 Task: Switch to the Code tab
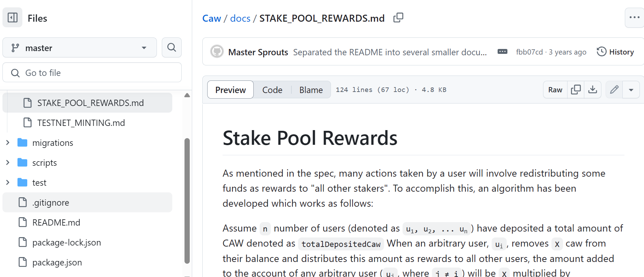[x=272, y=90]
